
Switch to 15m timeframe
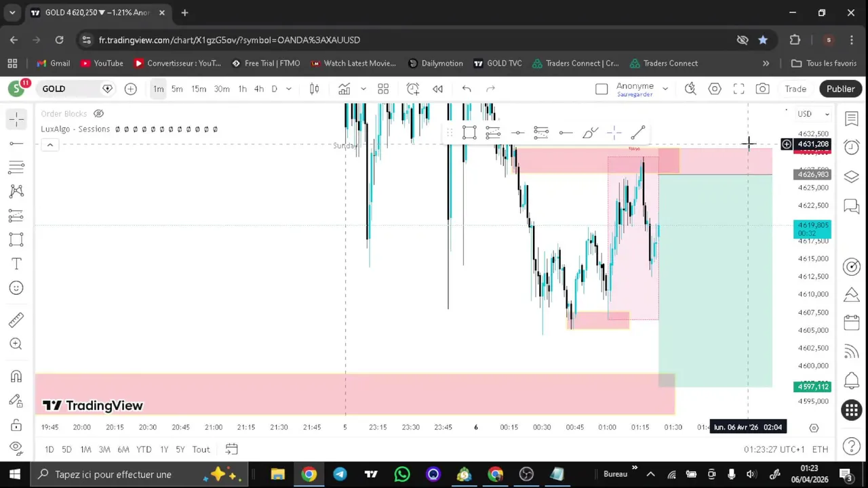pos(199,89)
